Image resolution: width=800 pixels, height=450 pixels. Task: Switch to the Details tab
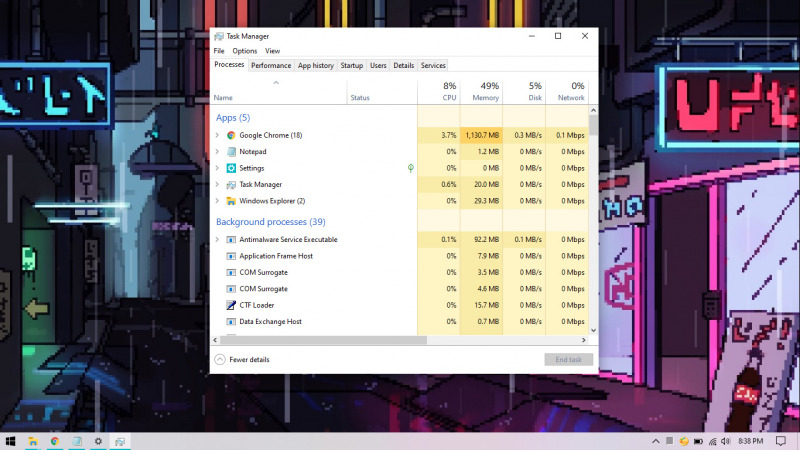point(404,66)
